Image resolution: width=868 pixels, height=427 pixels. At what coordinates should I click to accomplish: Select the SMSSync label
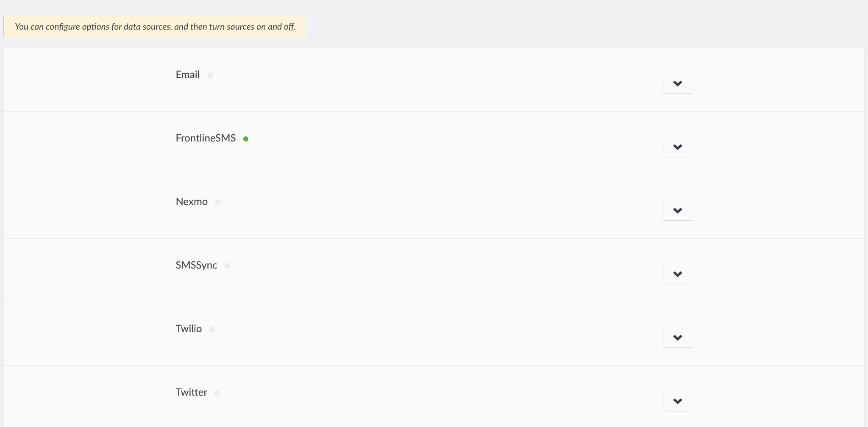[x=196, y=265]
